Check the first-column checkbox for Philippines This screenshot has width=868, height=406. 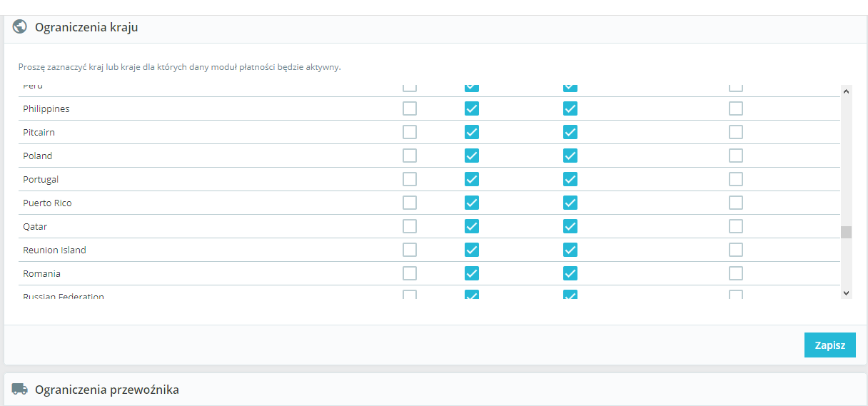click(x=410, y=108)
